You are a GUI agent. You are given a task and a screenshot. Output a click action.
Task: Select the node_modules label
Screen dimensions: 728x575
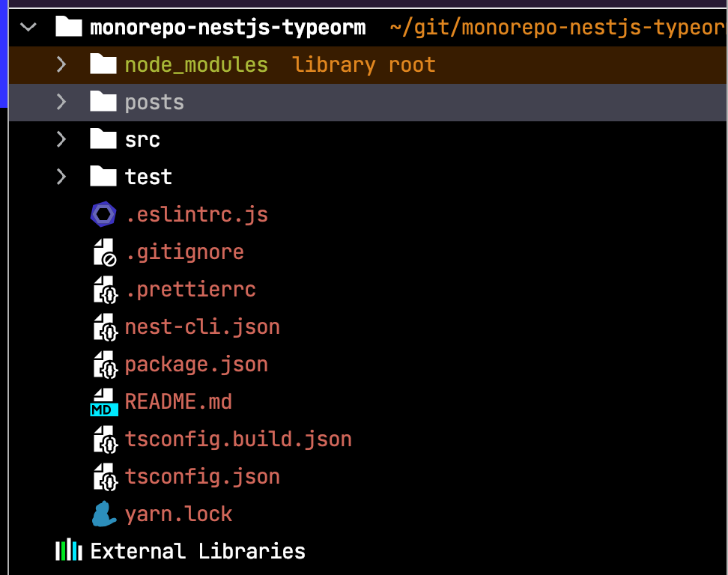196,65
